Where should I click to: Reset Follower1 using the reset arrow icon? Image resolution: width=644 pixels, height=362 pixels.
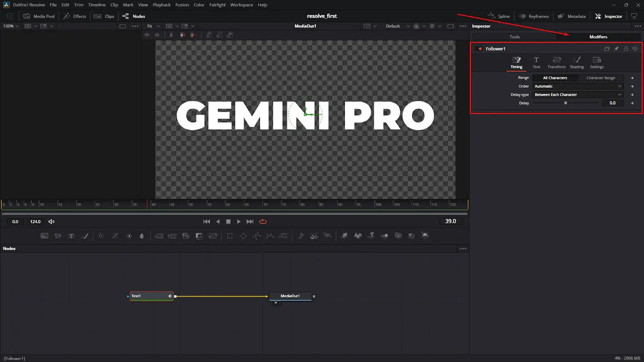635,49
